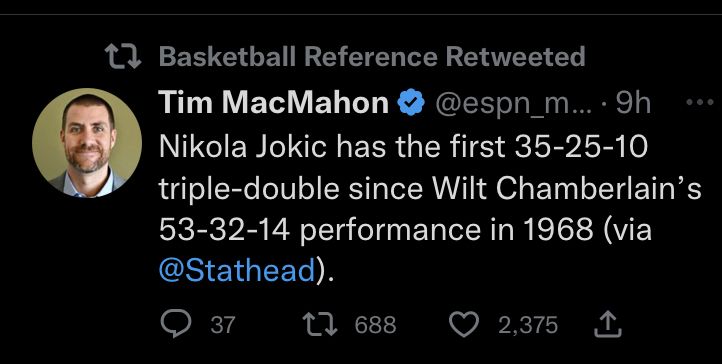Click the Tim MacMahon display name
This screenshot has height=364, width=722.
pyautogui.click(x=274, y=102)
